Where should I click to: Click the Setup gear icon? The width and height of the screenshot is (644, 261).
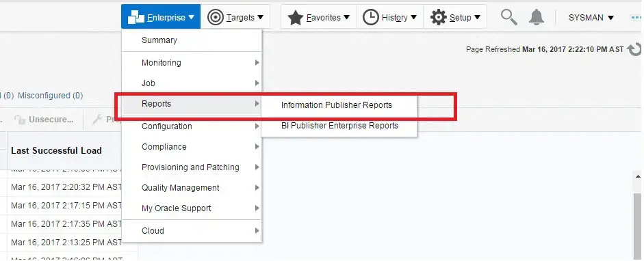(x=438, y=18)
